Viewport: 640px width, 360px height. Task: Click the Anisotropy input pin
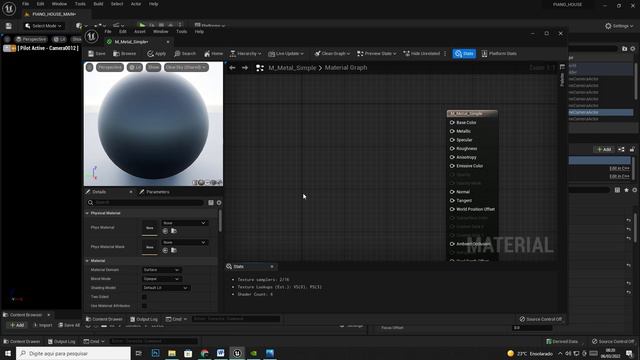(452, 157)
